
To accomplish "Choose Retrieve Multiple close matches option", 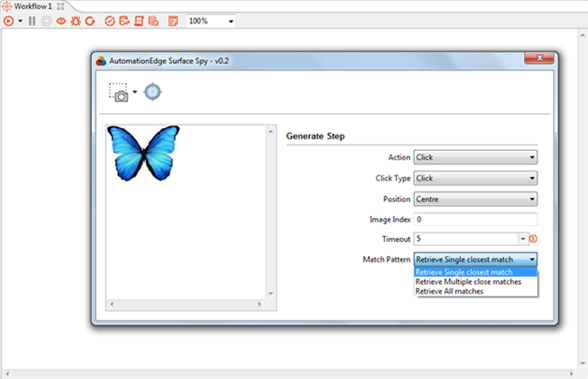I will pyautogui.click(x=476, y=282).
